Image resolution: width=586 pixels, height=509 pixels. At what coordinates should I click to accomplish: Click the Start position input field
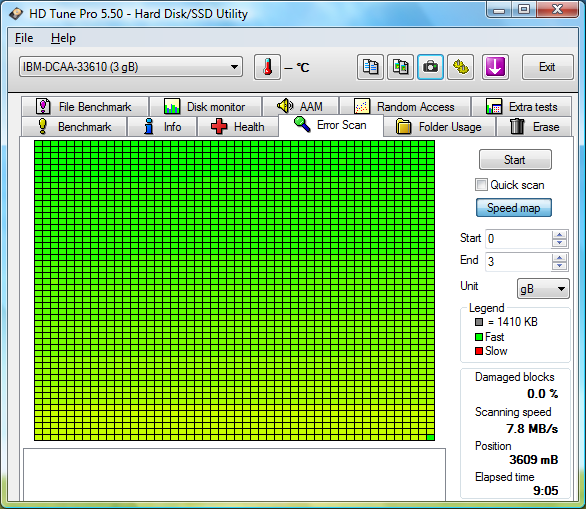tap(518, 238)
